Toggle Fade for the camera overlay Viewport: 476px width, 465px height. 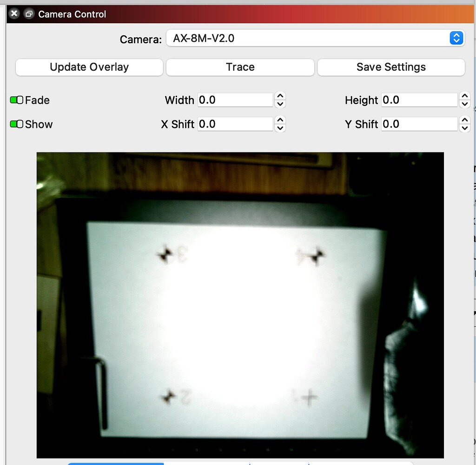point(14,100)
